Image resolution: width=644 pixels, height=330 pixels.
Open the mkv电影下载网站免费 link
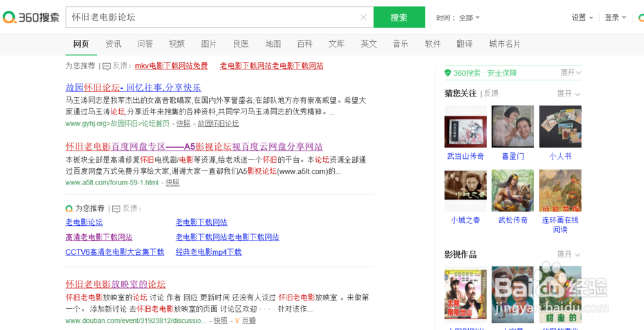[171, 66]
